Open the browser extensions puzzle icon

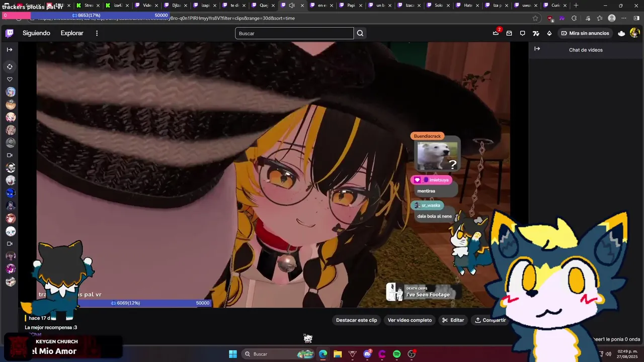(x=574, y=18)
